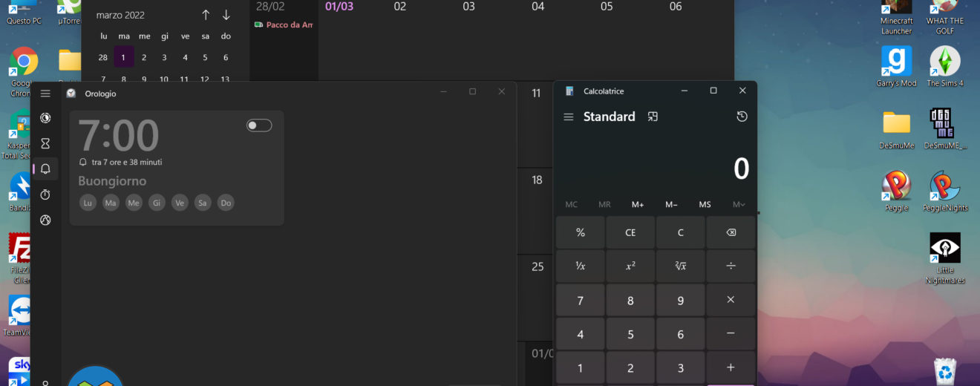
Task: Open the Pacco da Am calendar event
Action: tap(284, 24)
